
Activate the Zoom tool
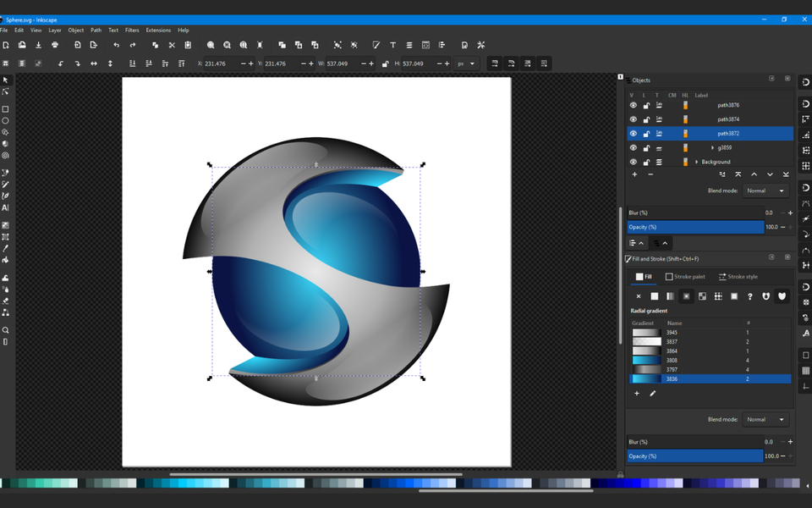[x=5, y=330]
